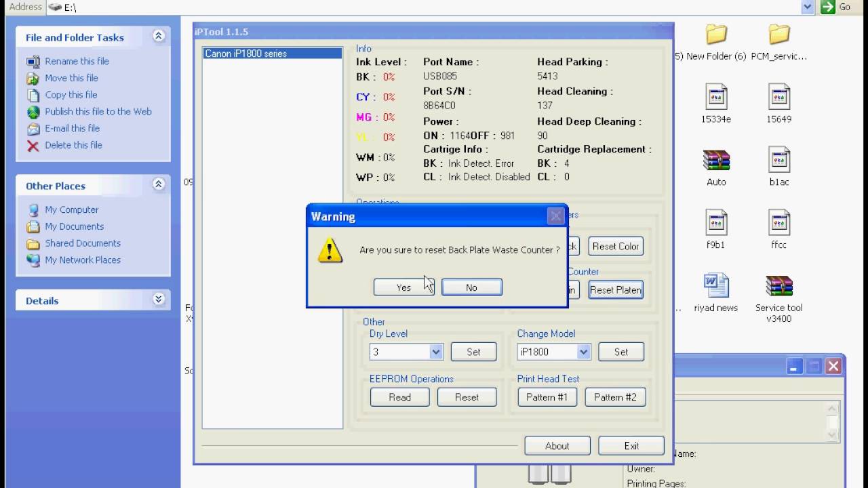Click the Shared Documents folder icon

coord(33,244)
